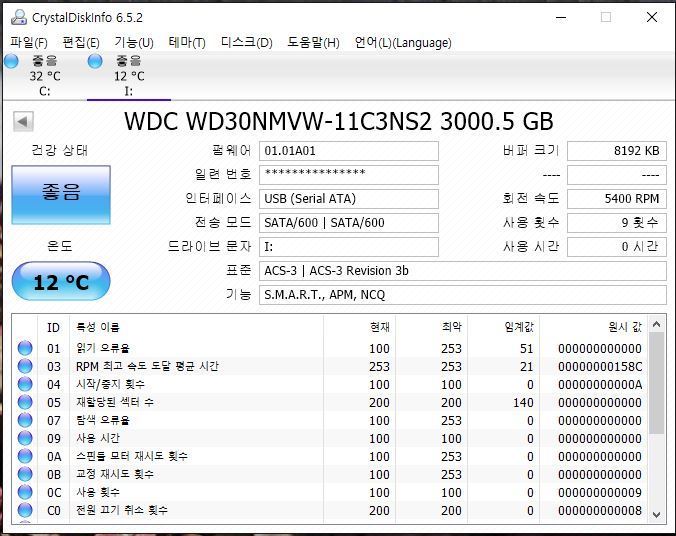Click the power on count field 9 횟수
This screenshot has height=536, width=676.
[617, 223]
